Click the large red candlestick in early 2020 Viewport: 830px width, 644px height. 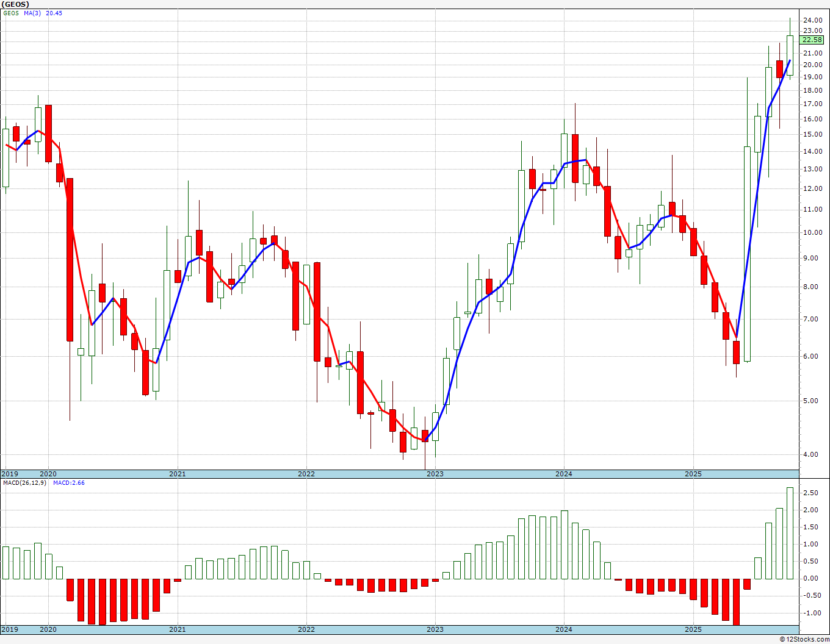pyautogui.click(x=70, y=259)
